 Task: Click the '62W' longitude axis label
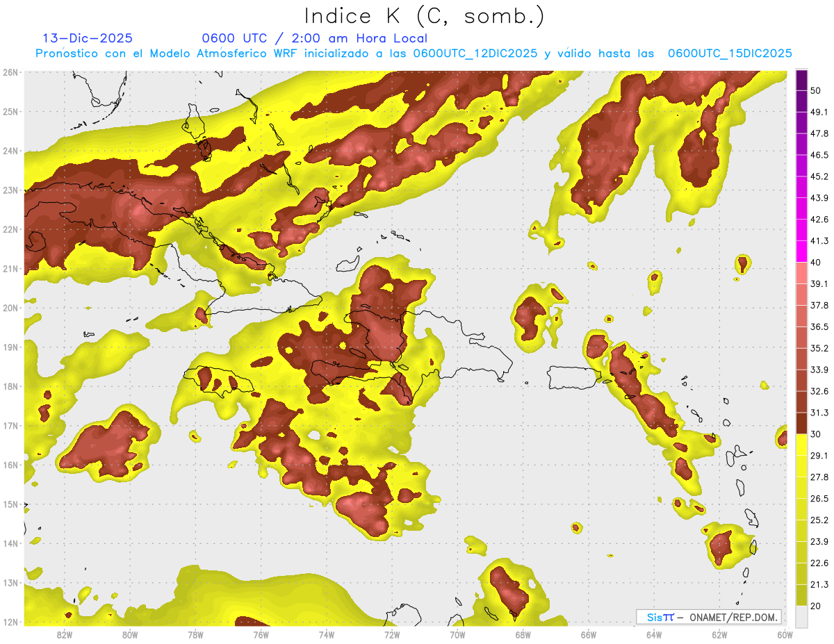coord(719,634)
